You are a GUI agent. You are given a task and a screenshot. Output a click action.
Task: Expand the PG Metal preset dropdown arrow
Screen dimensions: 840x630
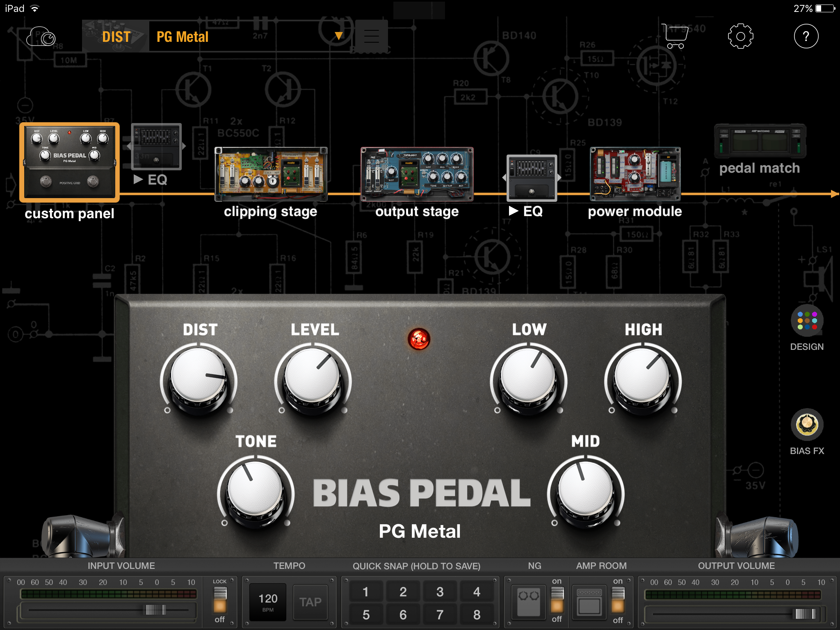coord(339,36)
